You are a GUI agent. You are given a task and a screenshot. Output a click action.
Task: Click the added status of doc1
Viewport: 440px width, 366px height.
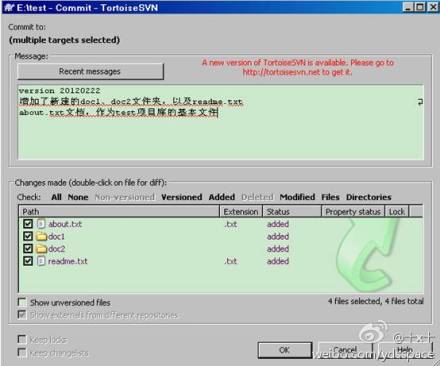pyautogui.click(x=278, y=236)
